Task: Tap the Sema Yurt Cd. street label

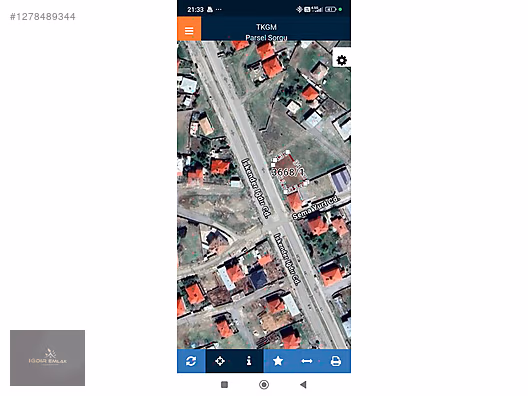Action: tap(316, 207)
